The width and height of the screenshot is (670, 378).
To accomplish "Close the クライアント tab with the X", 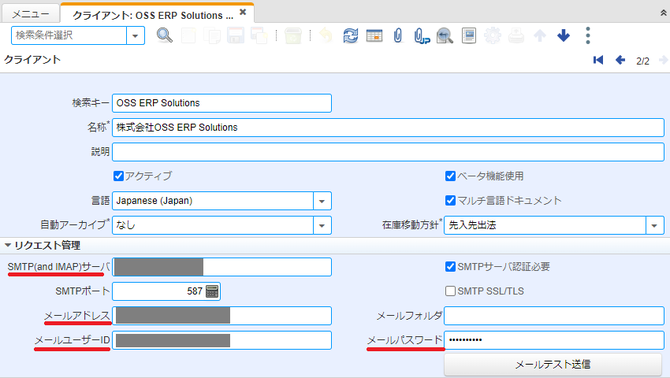I will click(x=243, y=12).
